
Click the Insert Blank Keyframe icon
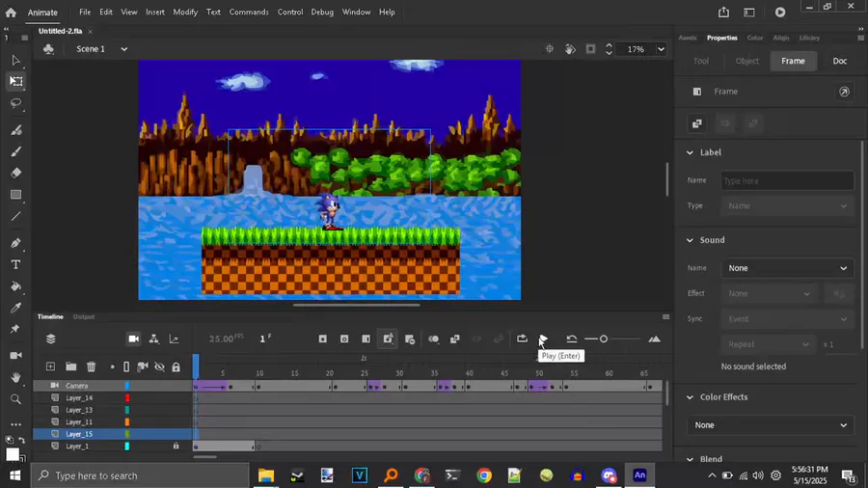344,339
